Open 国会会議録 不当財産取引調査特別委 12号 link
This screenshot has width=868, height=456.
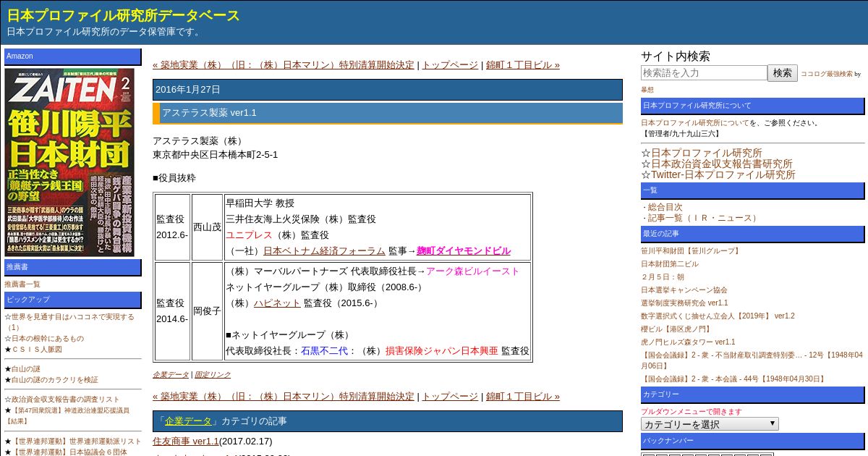coord(752,360)
